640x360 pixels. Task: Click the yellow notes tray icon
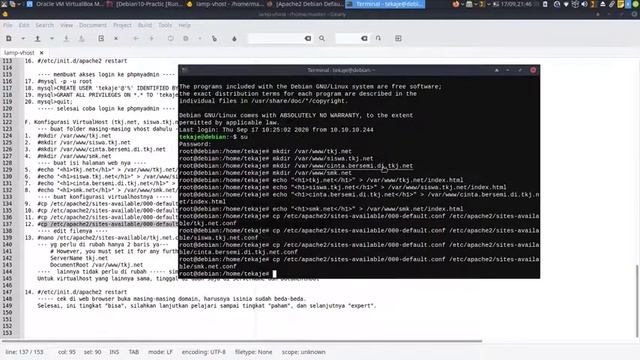tap(620, 4)
